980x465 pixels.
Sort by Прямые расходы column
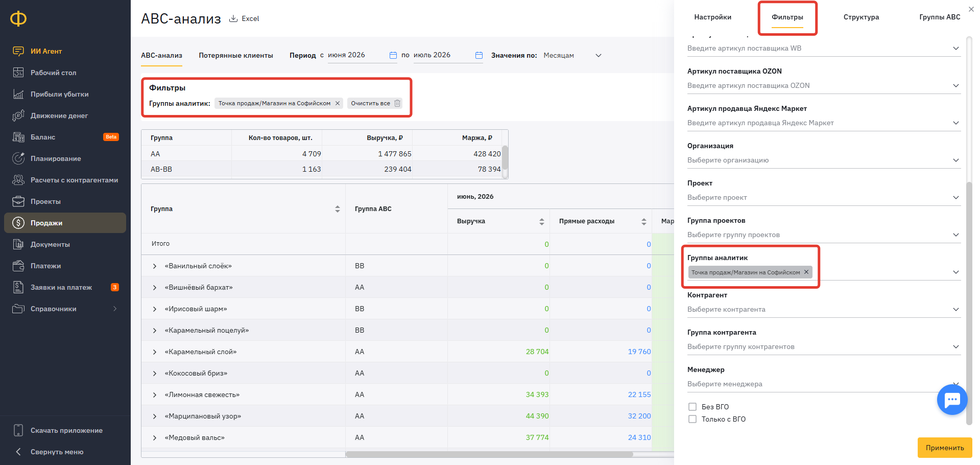[644, 221]
